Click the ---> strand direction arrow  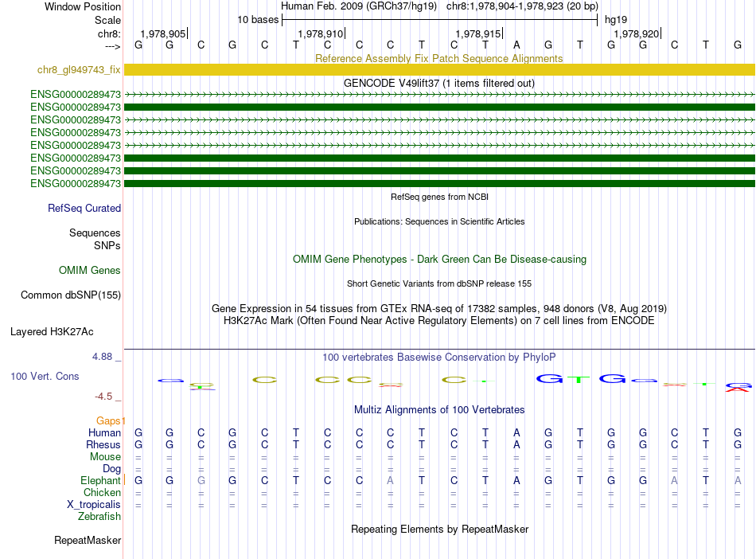pyautogui.click(x=112, y=46)
